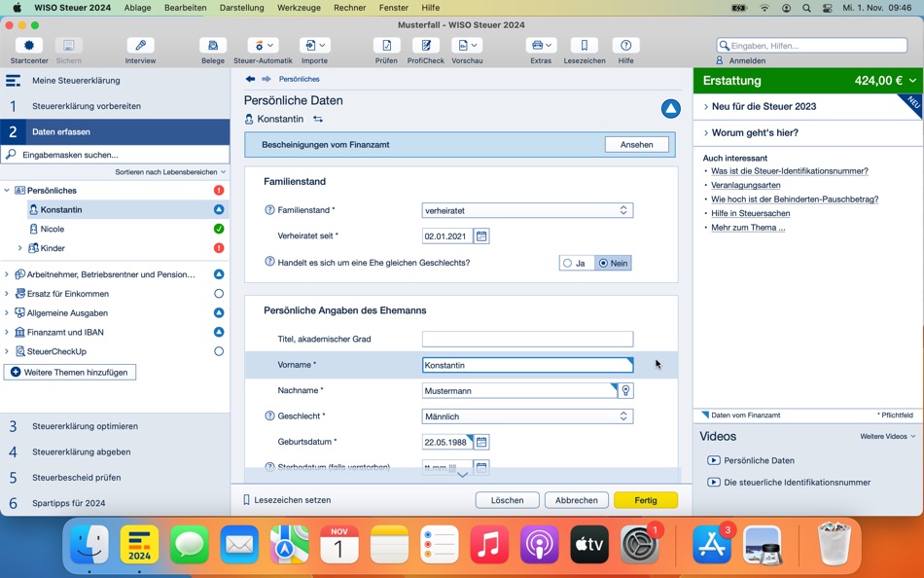Open the Werkzeuge menu
Viewport: 924px width, 578px height.
[x=299, y=8]
